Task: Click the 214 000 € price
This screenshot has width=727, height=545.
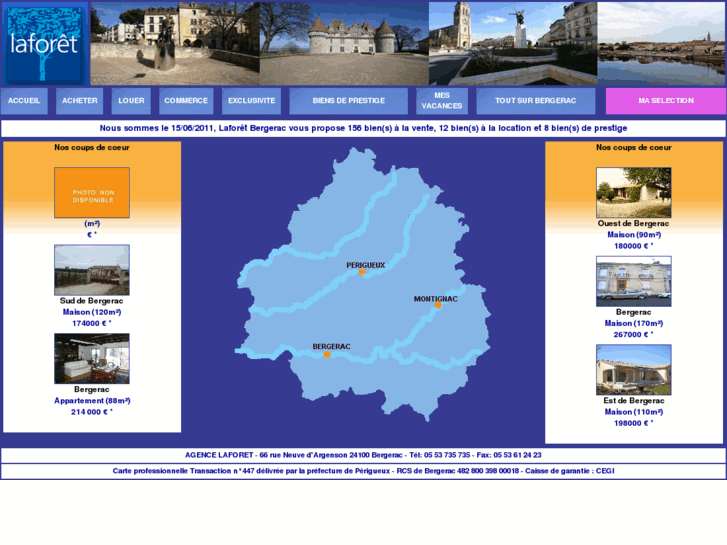Action: (92, 412)
